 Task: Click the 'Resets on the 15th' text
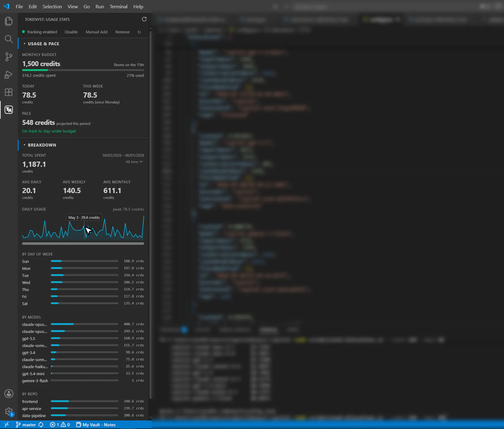(129, 65)
